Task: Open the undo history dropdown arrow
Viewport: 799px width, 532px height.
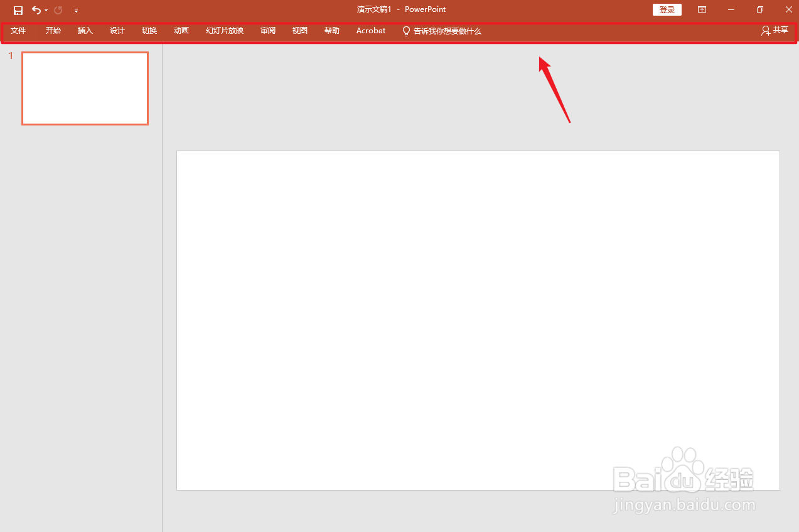Action: 46,11
